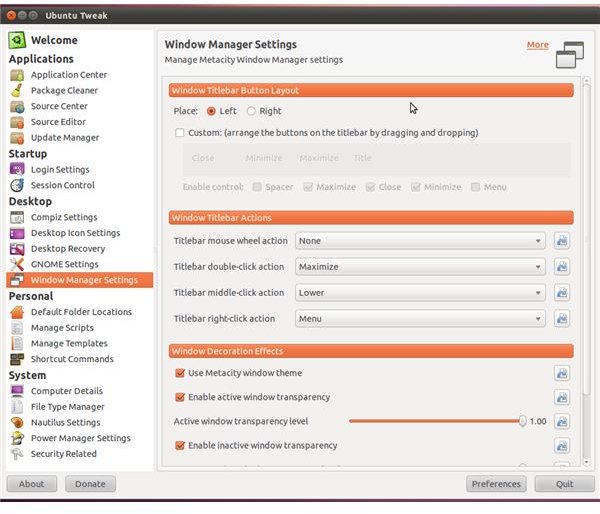Click Close button in titlebar layout preview
This screenshot has height=514, width=600.
[203, 158]
